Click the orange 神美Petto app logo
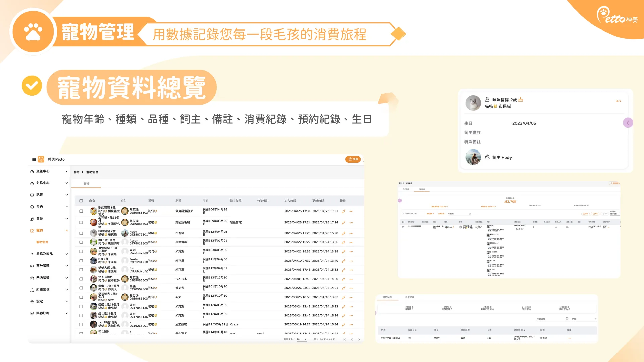This screenshot has height=362, width=644. 41,159
